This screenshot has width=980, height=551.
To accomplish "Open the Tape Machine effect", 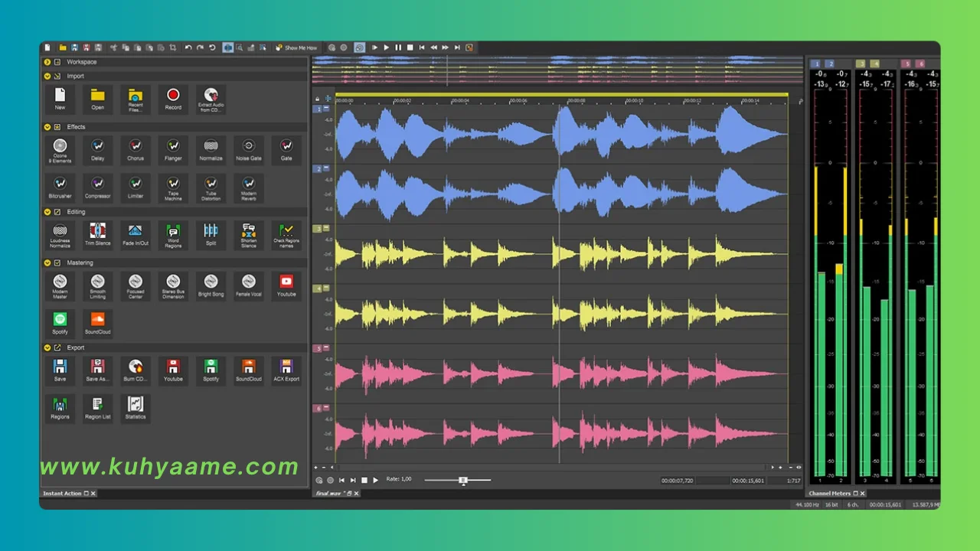I will [x=173, y=187].
